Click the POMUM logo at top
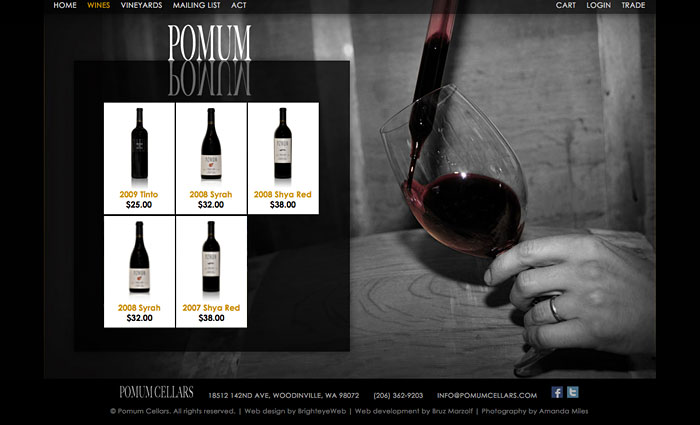The image size is (700, 425). pyautogui.click(x=209, y=43)
